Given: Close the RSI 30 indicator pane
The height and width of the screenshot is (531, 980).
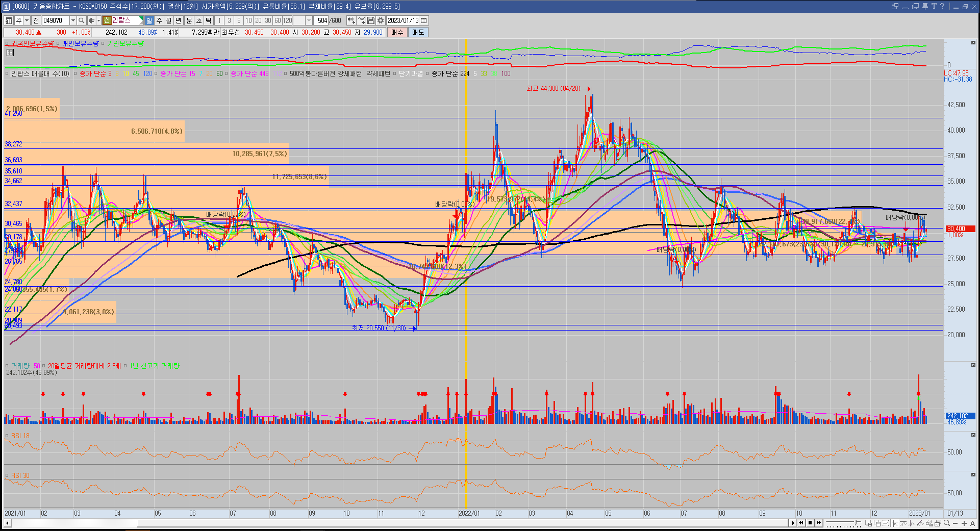Looking at the screenshot, I should (x=973, y=475).
